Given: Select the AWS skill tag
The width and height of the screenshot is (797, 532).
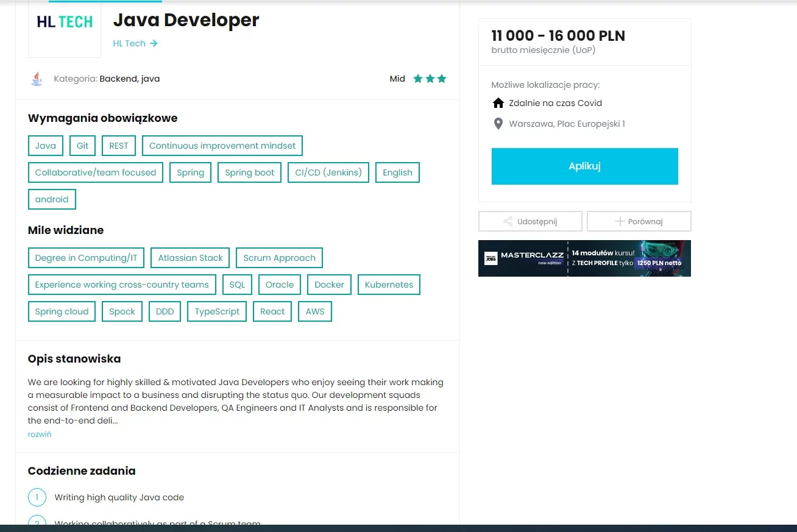Looking at the screenshot, I should [x=315, y=311].
